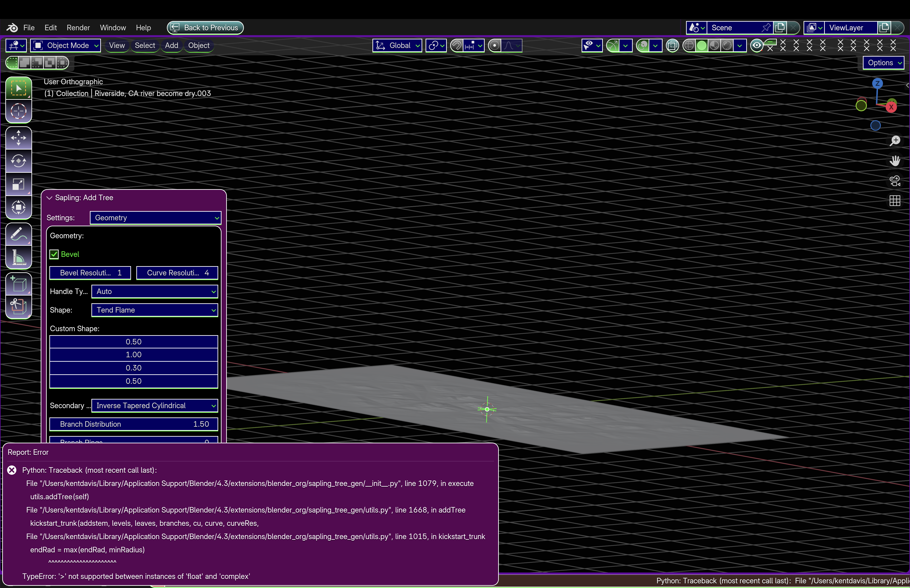Switch to wireframe shading
The height and width of the screenshot is (588, 910).
tap(688, 45)
